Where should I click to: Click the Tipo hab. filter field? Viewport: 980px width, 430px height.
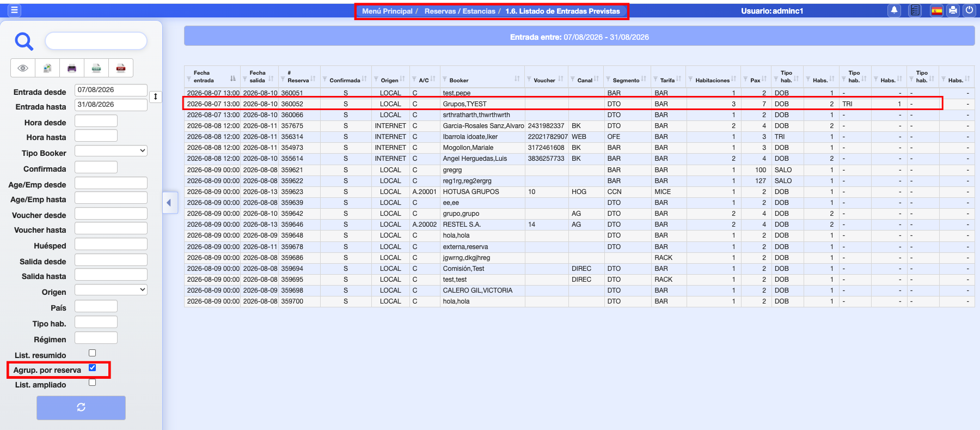96,322
